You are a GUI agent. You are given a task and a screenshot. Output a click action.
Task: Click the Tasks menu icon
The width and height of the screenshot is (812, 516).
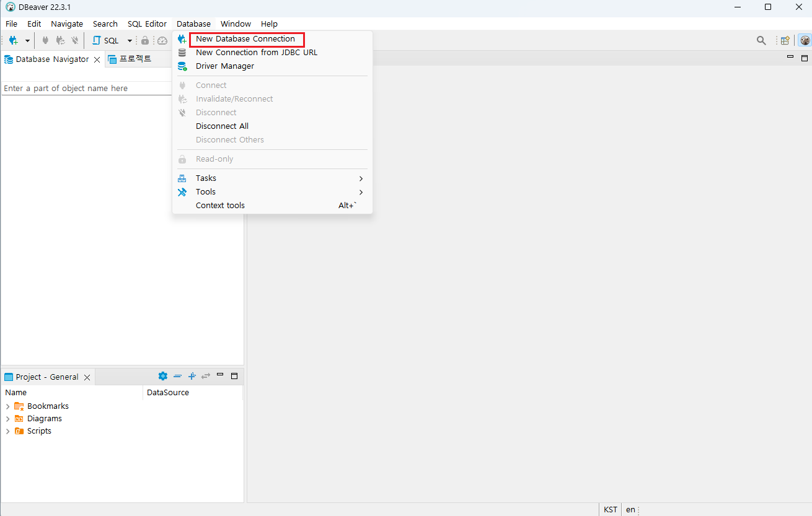tap(182, 178)
